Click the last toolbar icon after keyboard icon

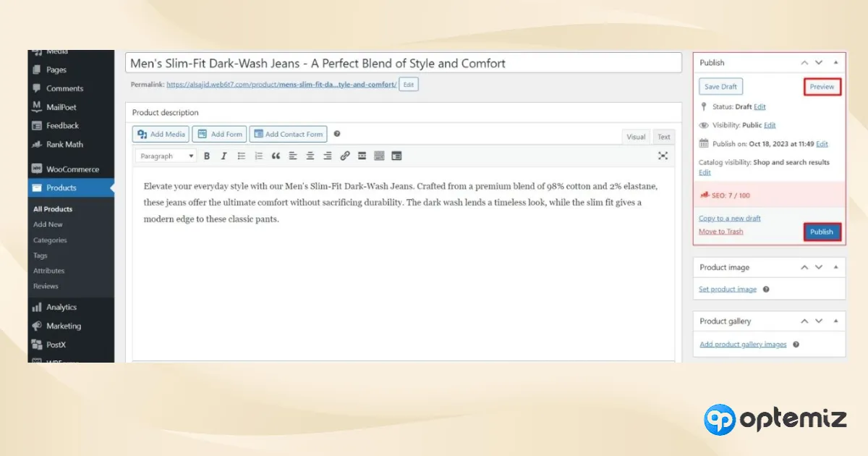click(x=396, y=156)
